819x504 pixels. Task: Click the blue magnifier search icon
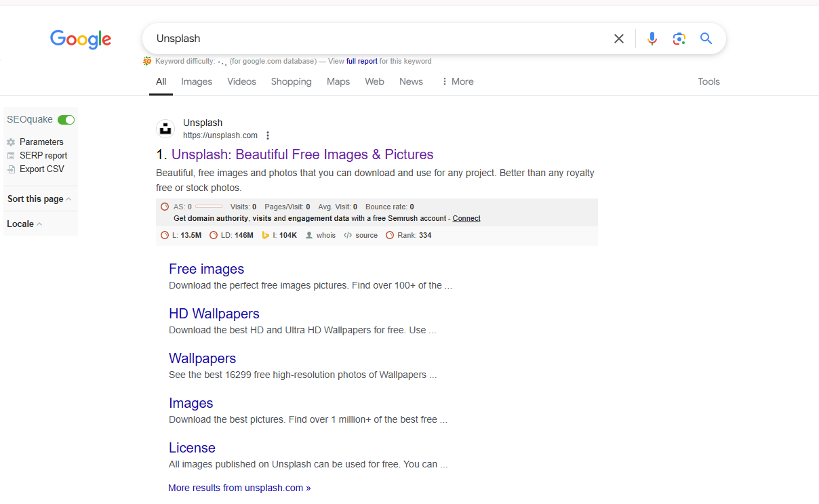point(706,39)
